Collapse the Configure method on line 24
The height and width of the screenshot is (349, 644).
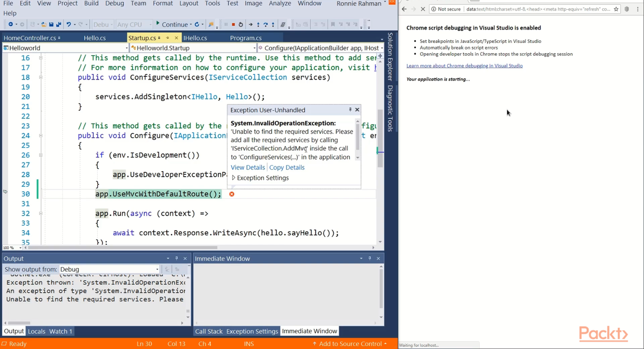point(40,135)
